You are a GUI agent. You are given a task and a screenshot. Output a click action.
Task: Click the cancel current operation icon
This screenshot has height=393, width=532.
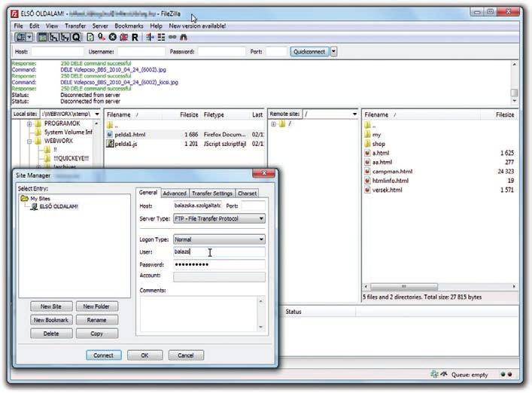[x=113, y=38]
